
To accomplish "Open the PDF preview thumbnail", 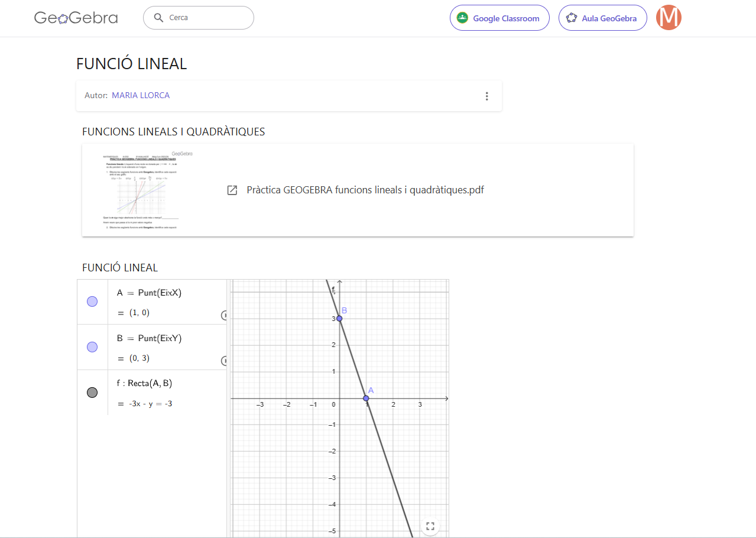I will coord(147,190).
